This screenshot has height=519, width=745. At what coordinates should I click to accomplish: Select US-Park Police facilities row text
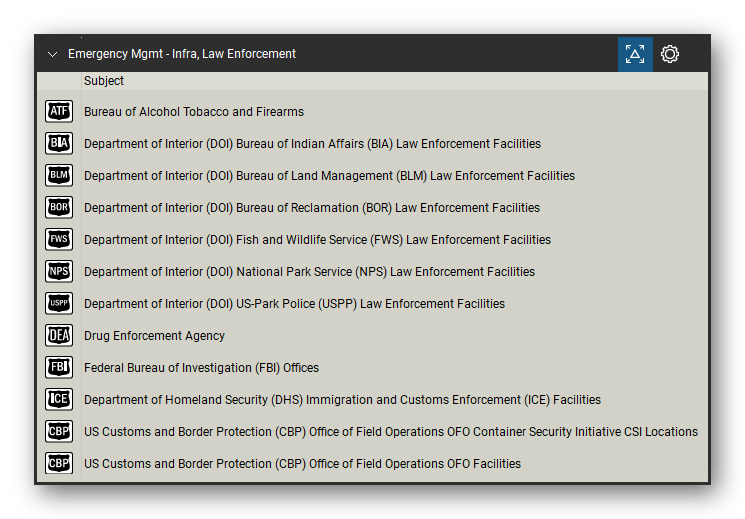click(294, 304)
